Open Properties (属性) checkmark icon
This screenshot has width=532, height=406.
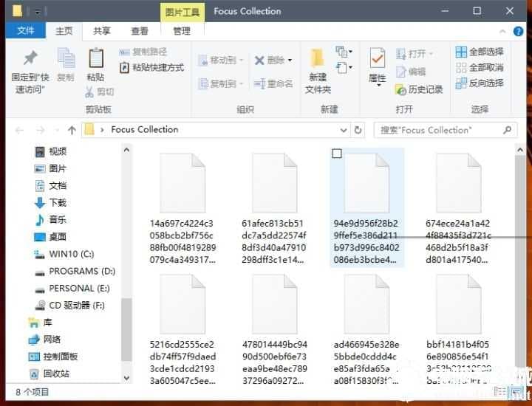pos(378,58)
